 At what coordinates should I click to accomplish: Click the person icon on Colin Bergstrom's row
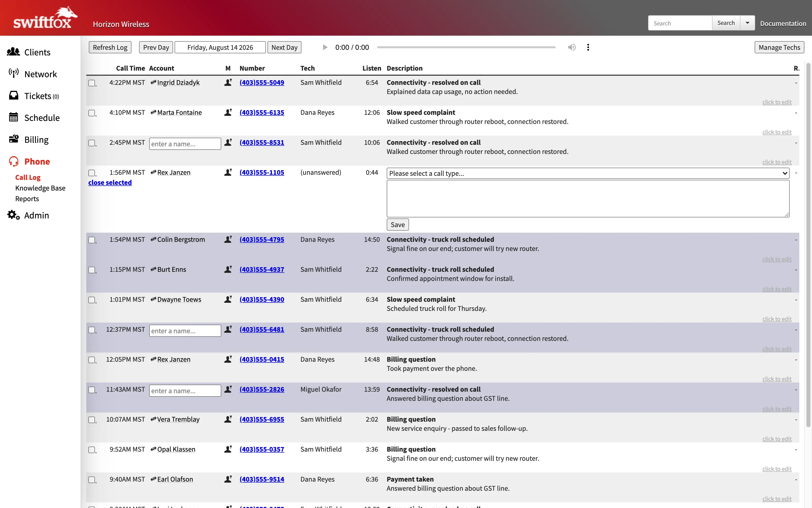[228, 239]
